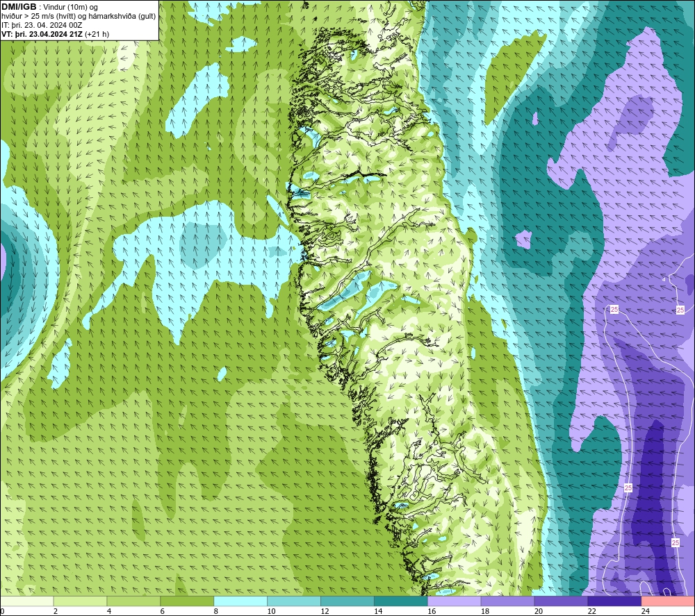695x616 pixels.
Task: Click the scale label '4'
Action: point(109,611)
